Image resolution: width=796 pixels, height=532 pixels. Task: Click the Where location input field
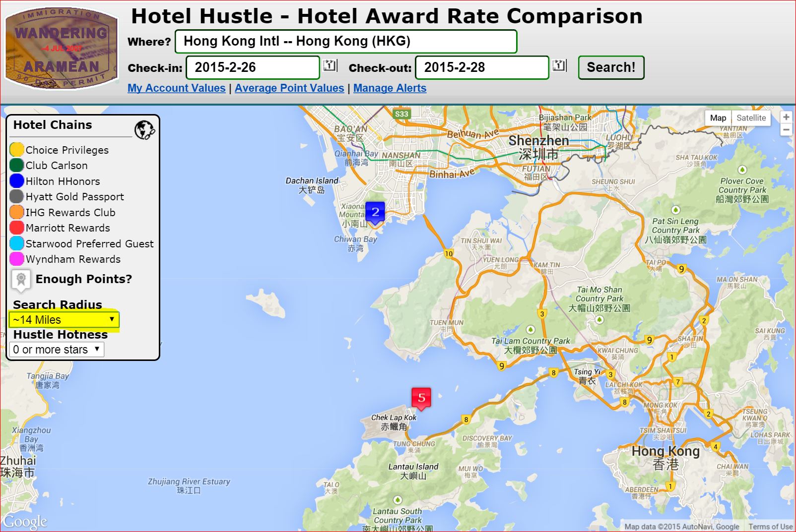click(x=346, y=42)
